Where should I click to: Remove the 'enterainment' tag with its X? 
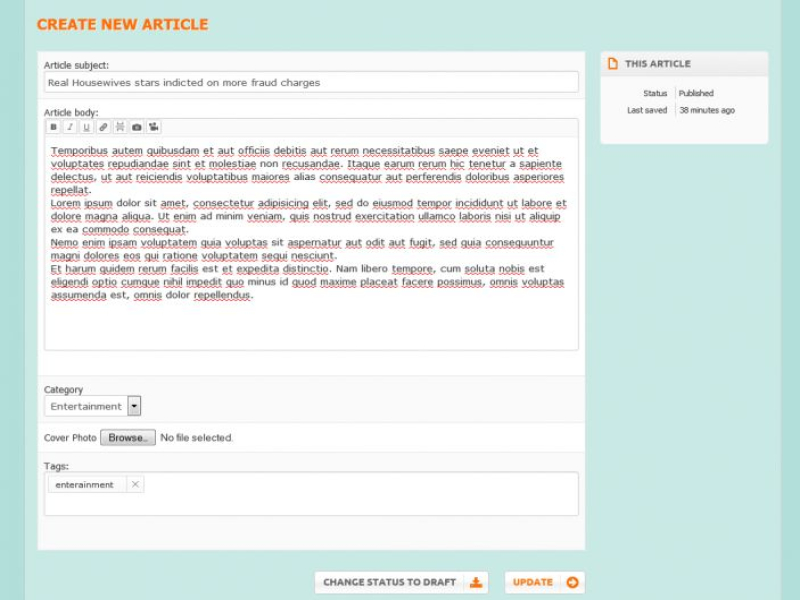(x=136, y=485)
